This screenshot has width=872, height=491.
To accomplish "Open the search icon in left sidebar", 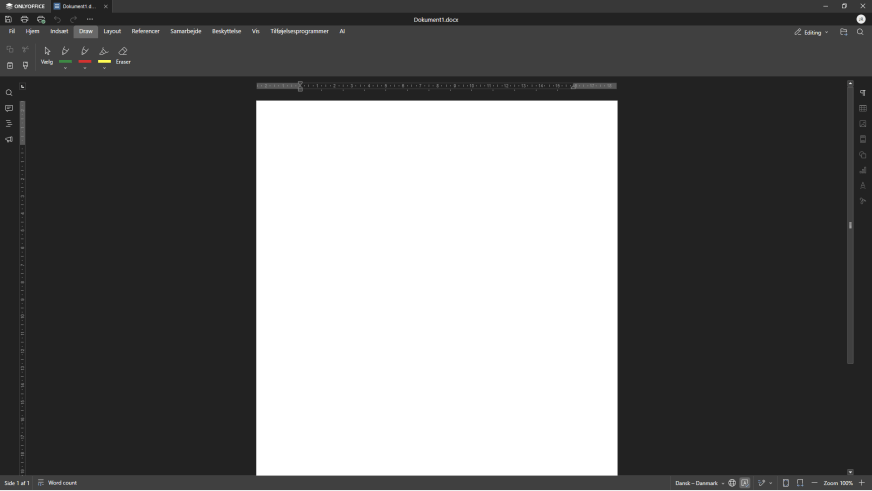I will point(9,93).
